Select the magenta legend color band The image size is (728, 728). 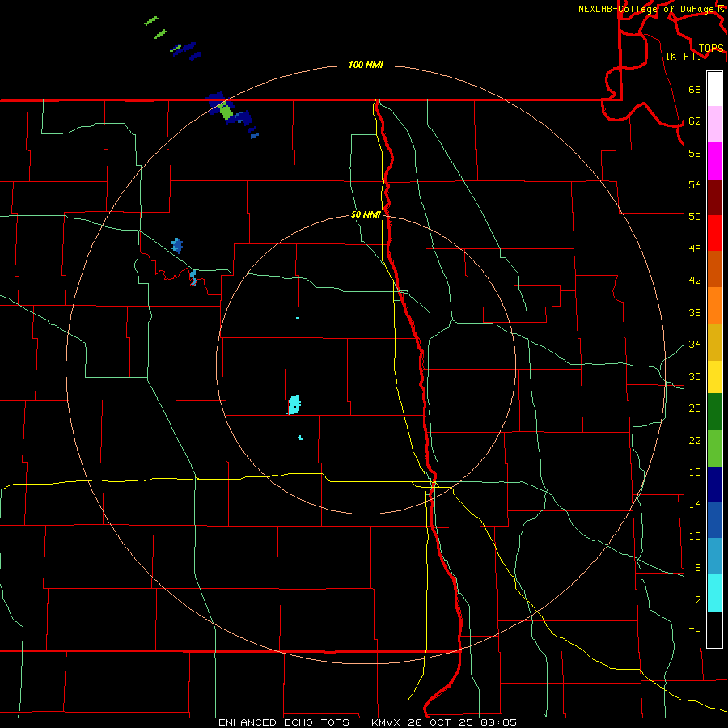point(714,161)
